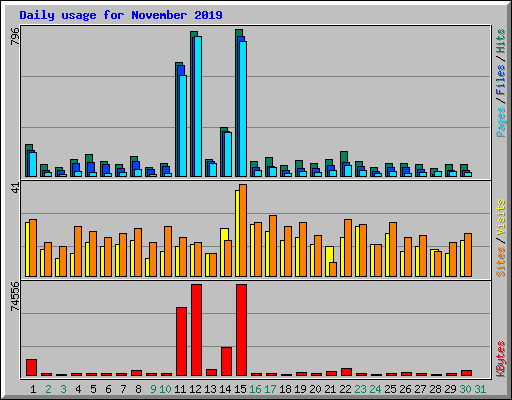This screenshot has width=512, height=400.
Task: Click the green weekend day label 24
Action: point(375,389)
